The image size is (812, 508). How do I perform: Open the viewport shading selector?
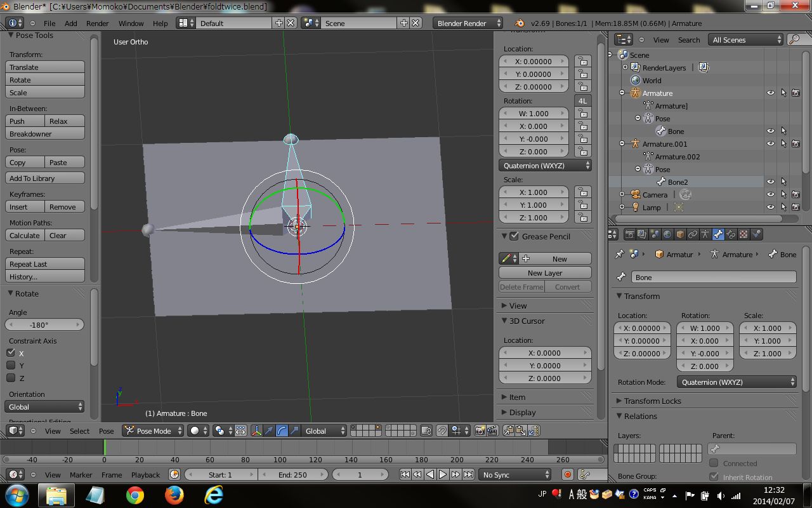click(x=198, y=431)
